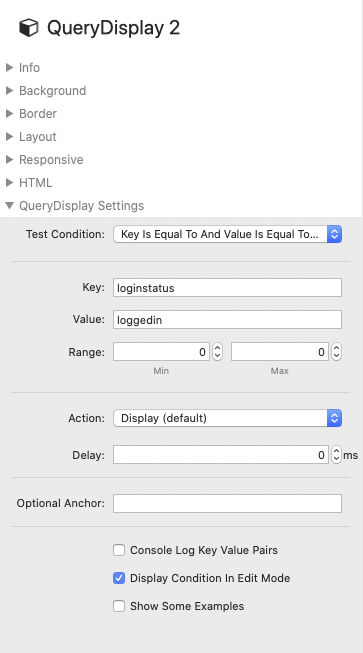Click the Delay milliseconds input field
Viewport: 363px width, 653px height.
(221, 455)
